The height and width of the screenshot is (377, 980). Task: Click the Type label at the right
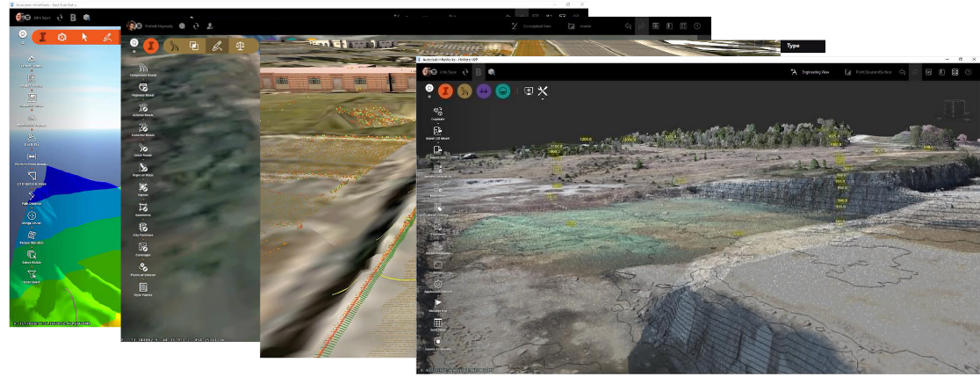pyautogui.click(x=793, y=46)
